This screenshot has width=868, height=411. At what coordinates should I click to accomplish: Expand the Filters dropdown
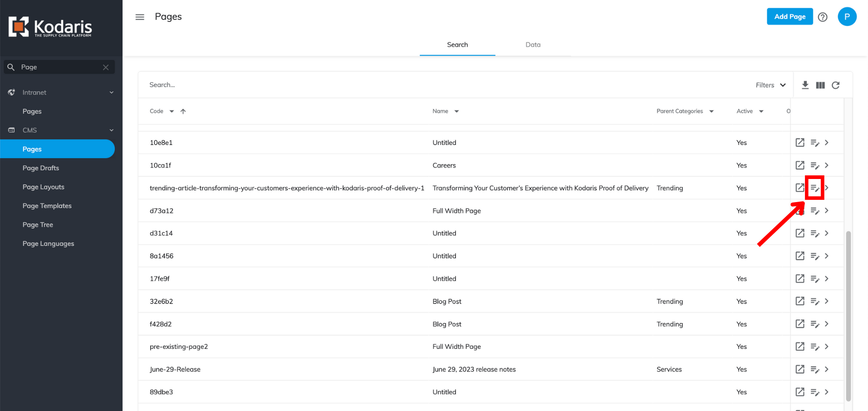click(770, 85)
